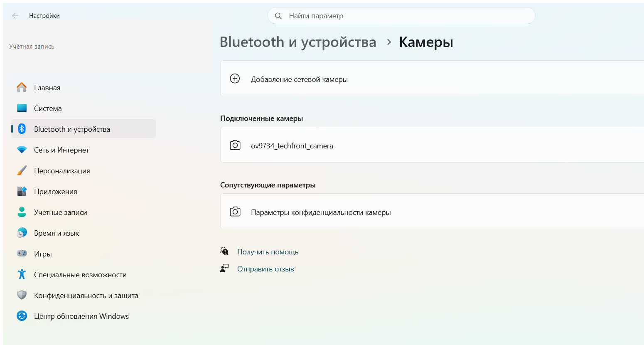Click the accessibility figure icon

tap(22, 274)
